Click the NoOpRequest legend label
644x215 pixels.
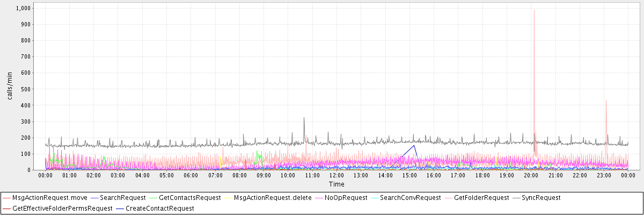click(346, 198)
